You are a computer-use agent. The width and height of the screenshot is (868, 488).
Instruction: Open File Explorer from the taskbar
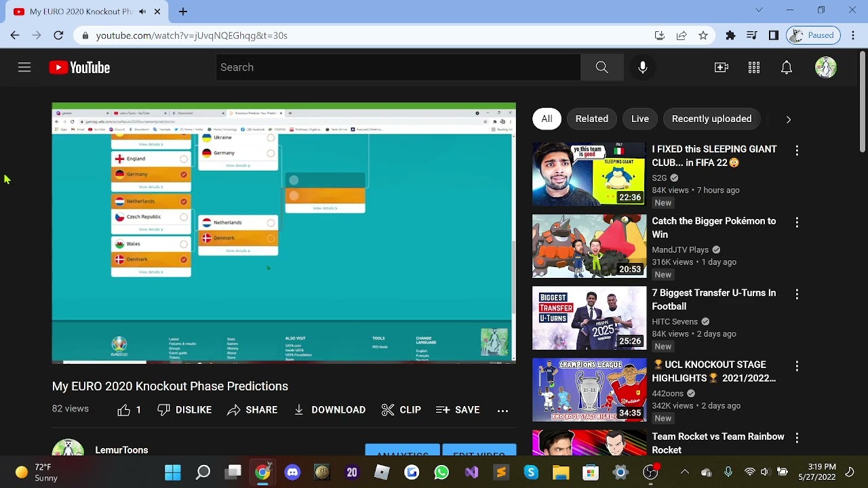click(561, 472)
